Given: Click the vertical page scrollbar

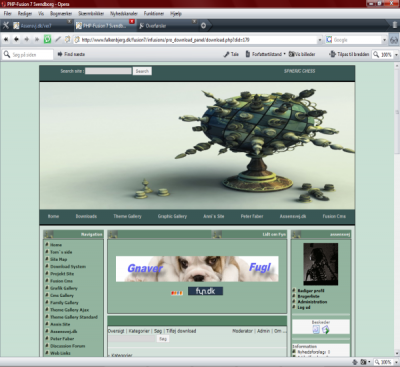Looking at the screenshot, I should [397, 208].
